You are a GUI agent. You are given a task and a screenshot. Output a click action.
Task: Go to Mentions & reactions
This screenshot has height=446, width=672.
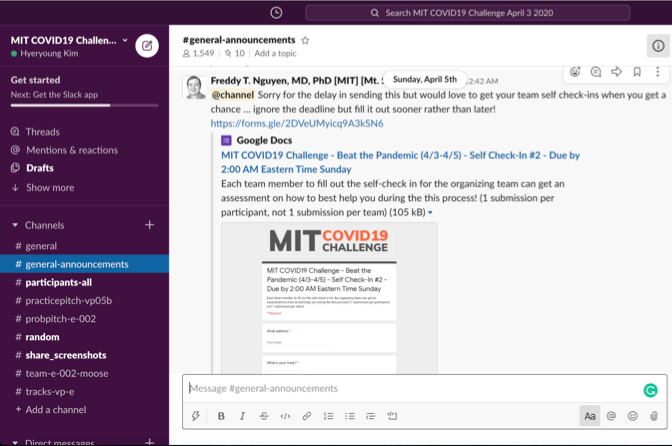coord(71,150)
